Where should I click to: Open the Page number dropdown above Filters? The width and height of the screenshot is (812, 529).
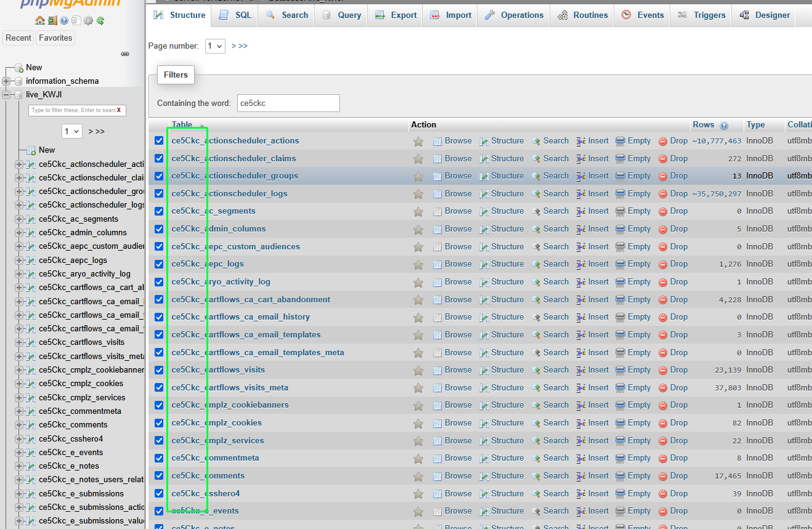pos(215,46)
